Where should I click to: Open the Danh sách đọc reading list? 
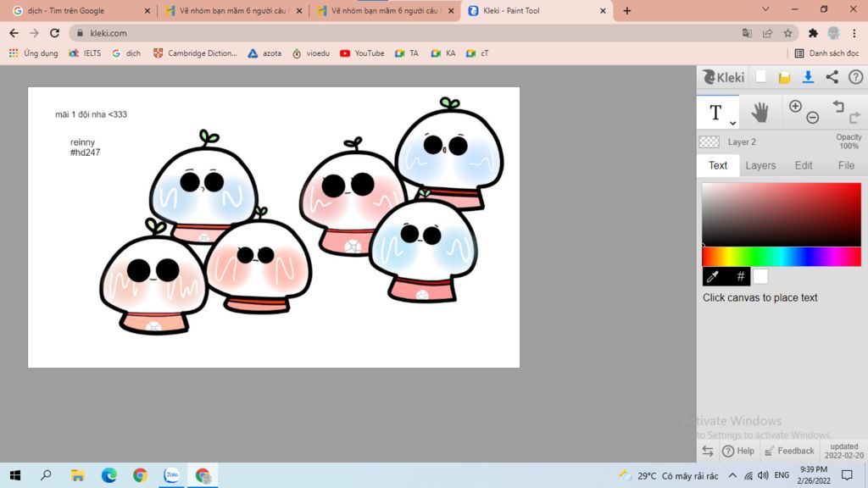point(827,53)
